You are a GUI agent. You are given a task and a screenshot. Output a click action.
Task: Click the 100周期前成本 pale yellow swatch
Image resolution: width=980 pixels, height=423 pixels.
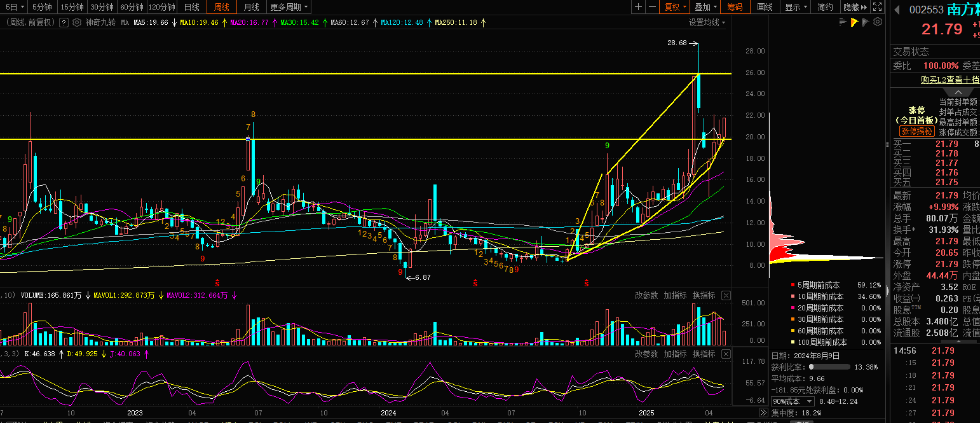click(793, 342)
